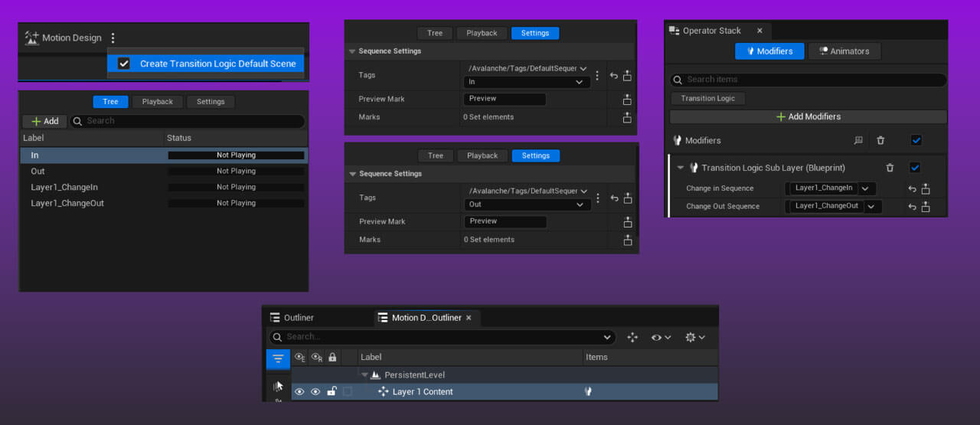Viewport: 980px width, 425px height.
Task: Click the Add Modifiers button
Action: point(808,116)
